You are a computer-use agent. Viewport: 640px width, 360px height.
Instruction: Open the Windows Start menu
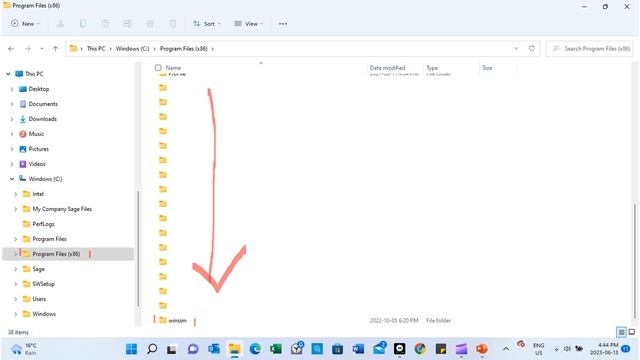[131, 349]
